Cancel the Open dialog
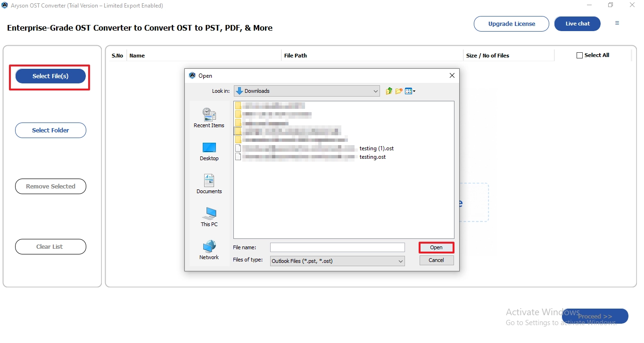This screenshot has height=343, width=644. click(436, 260)
